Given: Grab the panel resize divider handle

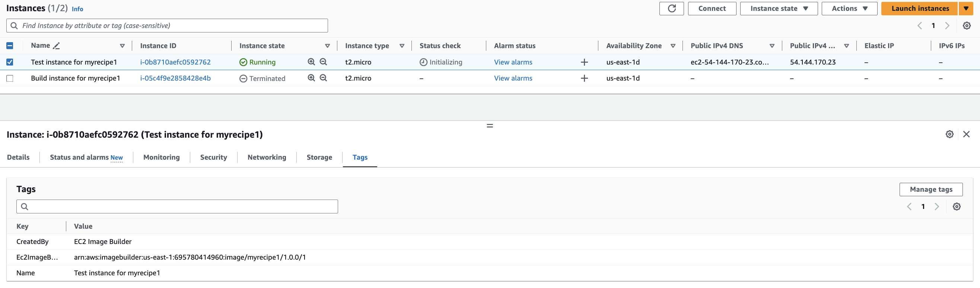Looking at the screenshot, I should click(x=490, y=126).
